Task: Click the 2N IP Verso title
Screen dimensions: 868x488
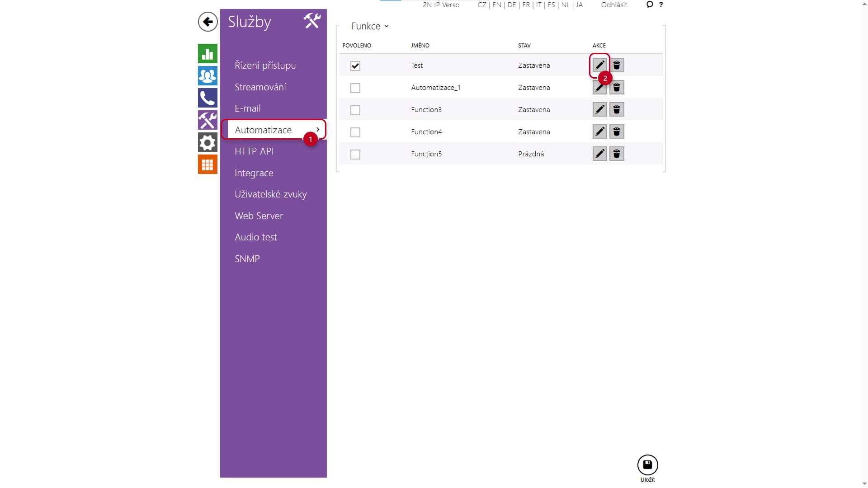Action: tap(441, 5)
